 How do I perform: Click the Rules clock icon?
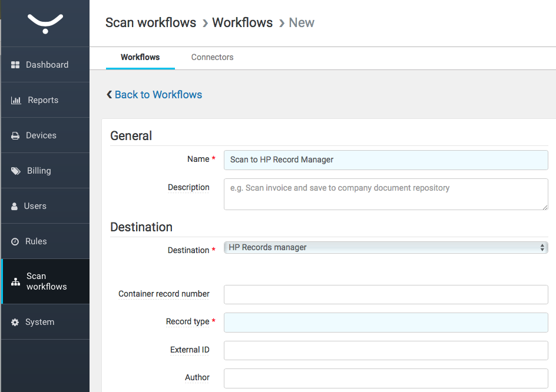[x=15, y=242]
